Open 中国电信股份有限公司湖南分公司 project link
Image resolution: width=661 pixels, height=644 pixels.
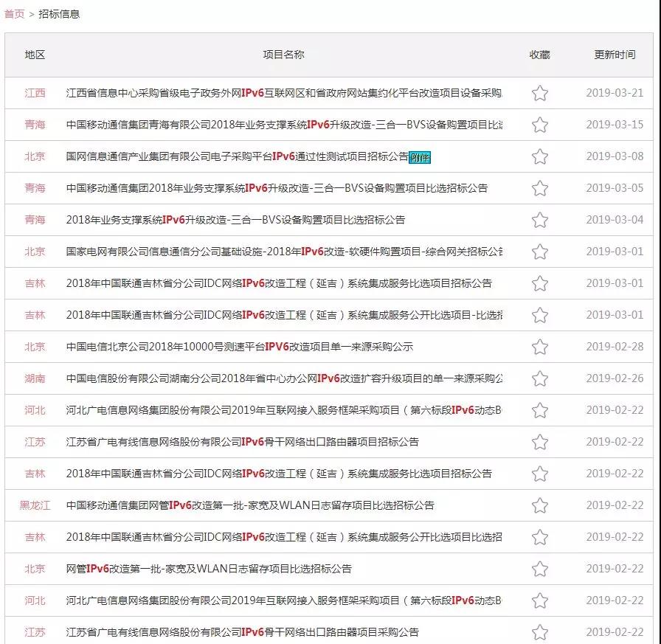click(x=284, y=378)
